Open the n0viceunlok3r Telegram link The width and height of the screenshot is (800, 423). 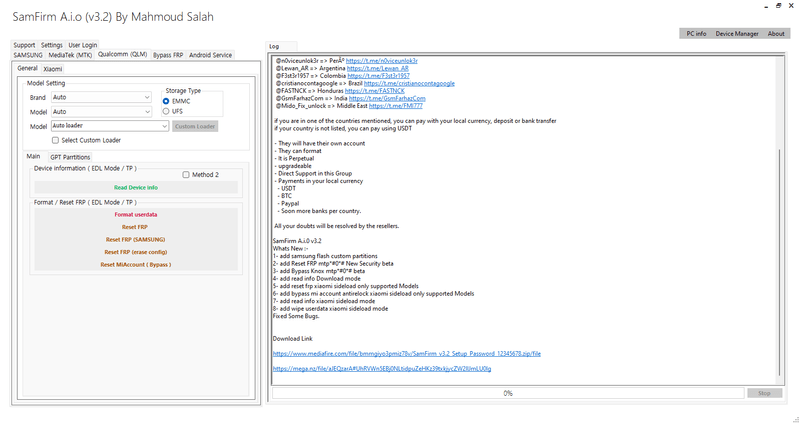click(x=382, y=61)
